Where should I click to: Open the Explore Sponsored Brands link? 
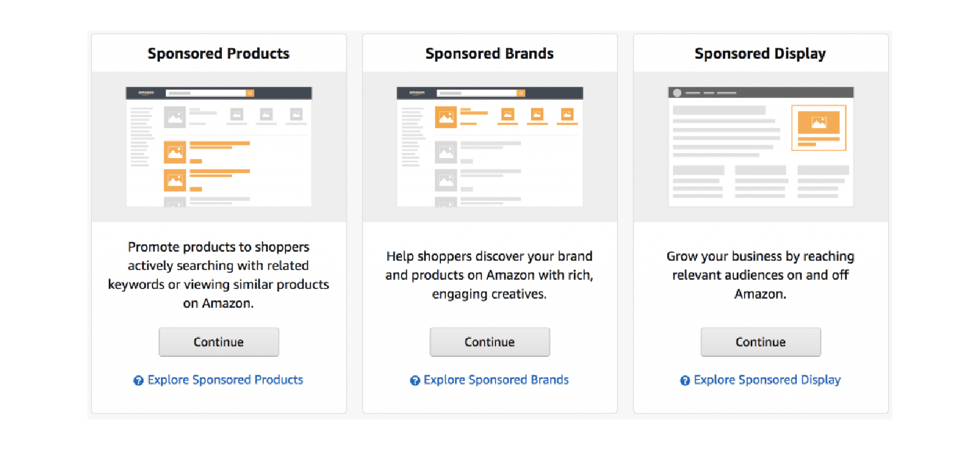pos(496,380)
